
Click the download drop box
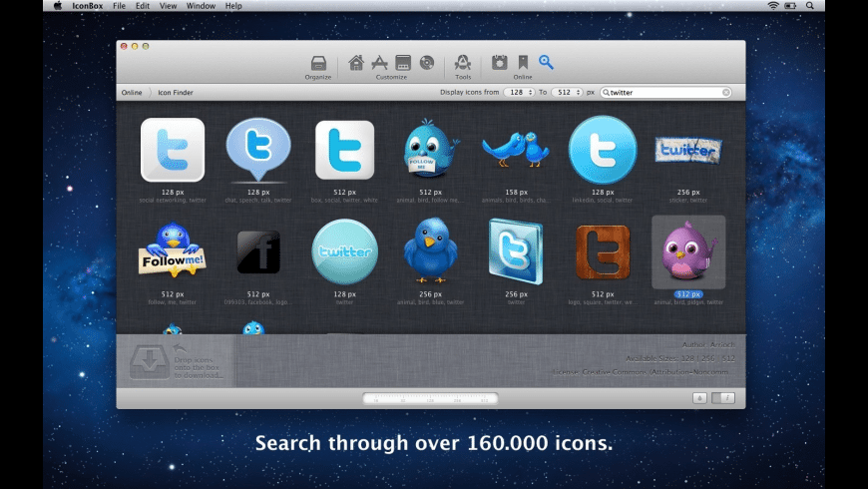150,362
